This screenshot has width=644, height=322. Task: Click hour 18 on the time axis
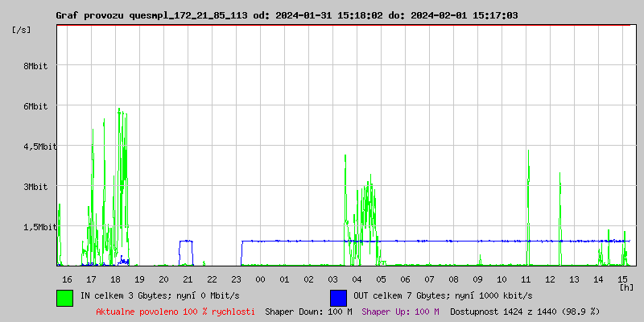115,279
